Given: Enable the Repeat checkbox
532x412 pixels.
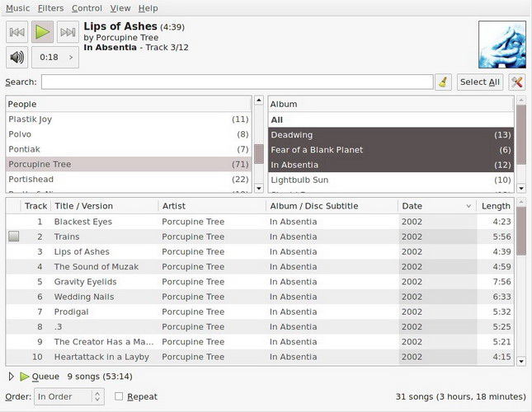Looking at the screenshot, I should (x=120, y=396).
